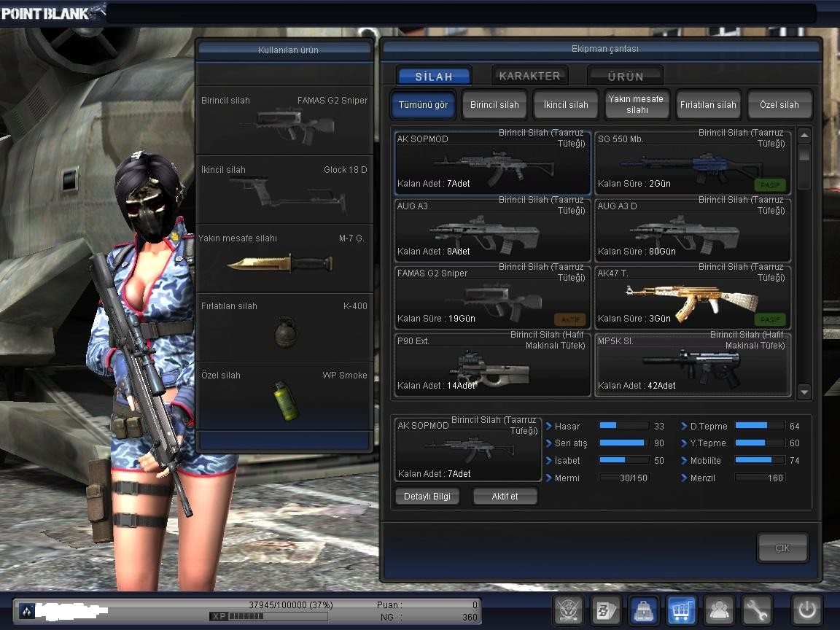Open the PB cards icon
This screenshot has height=630, width=840.
coord(605,610)
